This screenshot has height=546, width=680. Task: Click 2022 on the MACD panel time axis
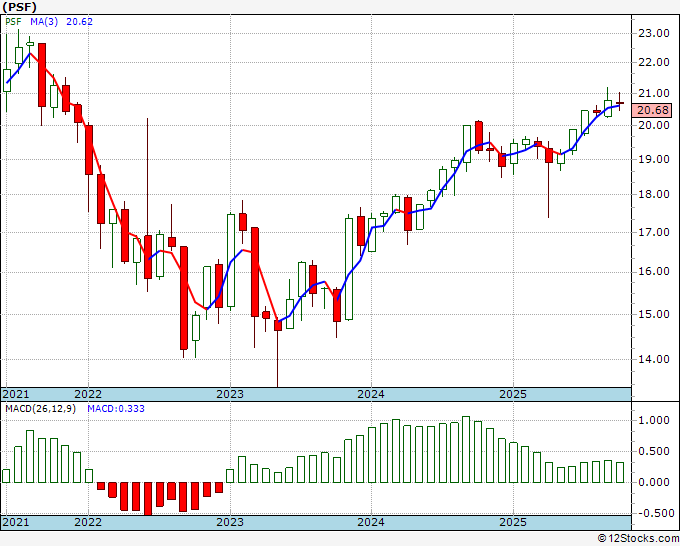88,522
